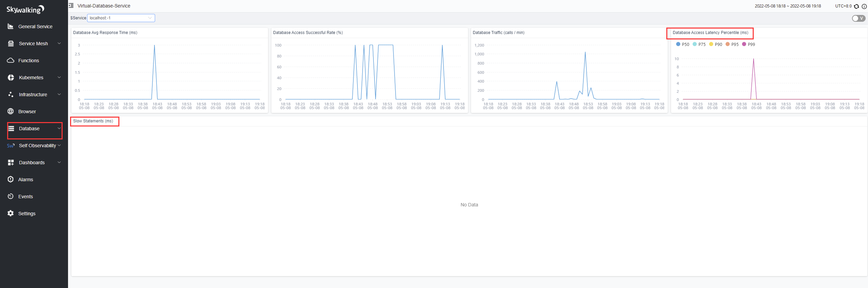This screenshot has height=288, width=868.
Task: Click the Functions cloud icon
Action: pos(11,61)
